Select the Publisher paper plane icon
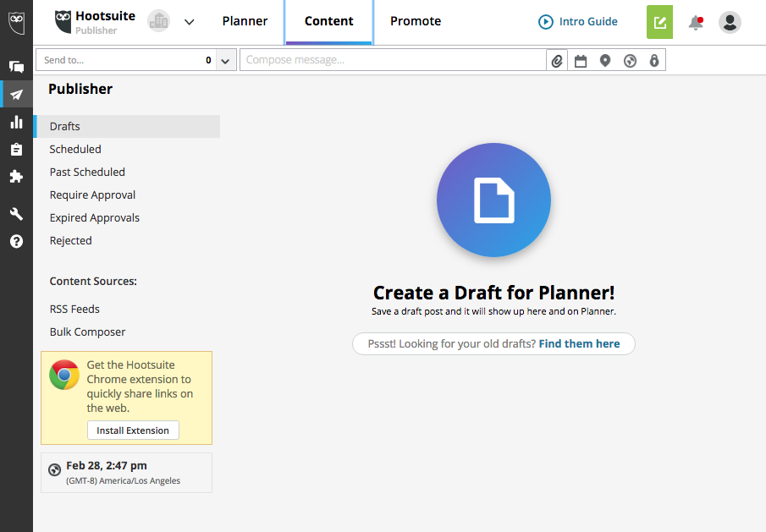Viewport: 766px width, 532px height. pos(17,94)
